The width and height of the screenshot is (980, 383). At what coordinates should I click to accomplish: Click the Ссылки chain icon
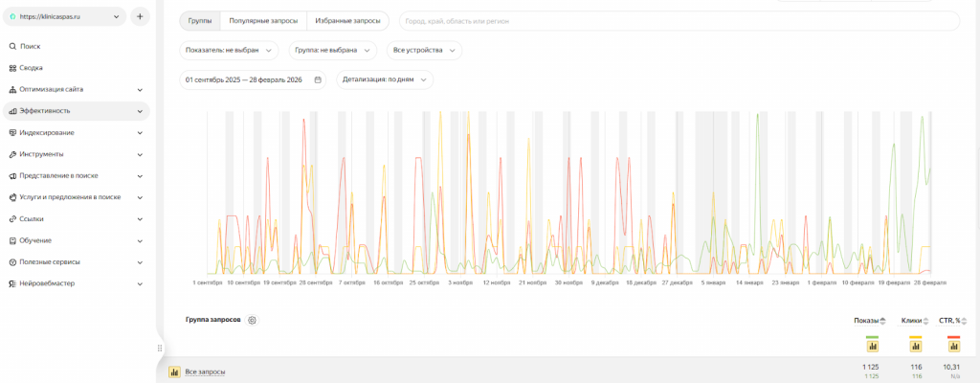[12, 219]
